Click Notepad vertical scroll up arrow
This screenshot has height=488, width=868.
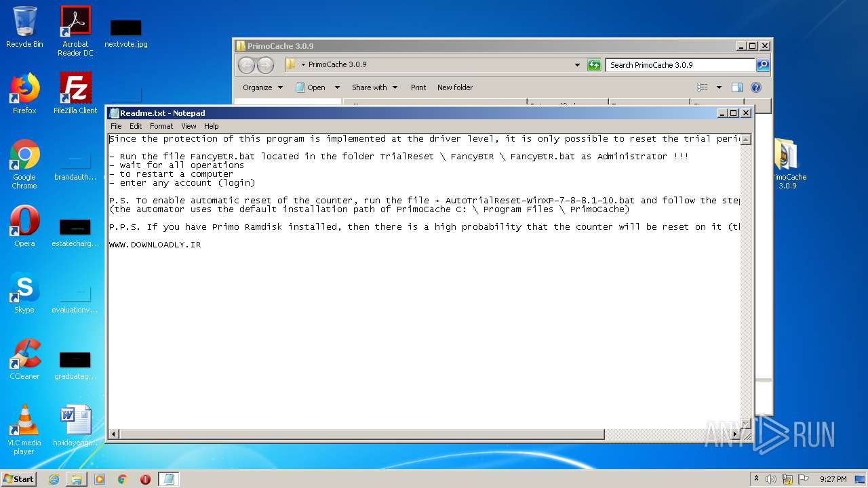pos(746,140)
